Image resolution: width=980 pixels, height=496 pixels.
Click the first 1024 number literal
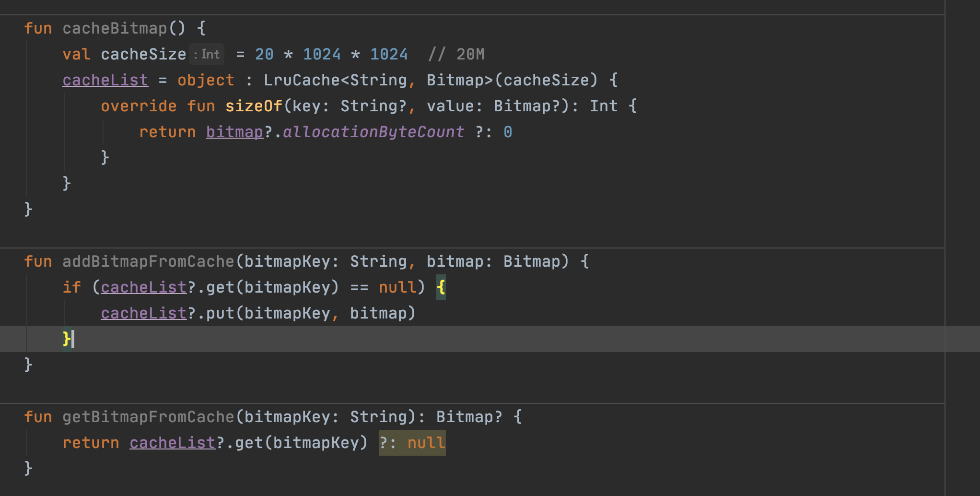322,54
